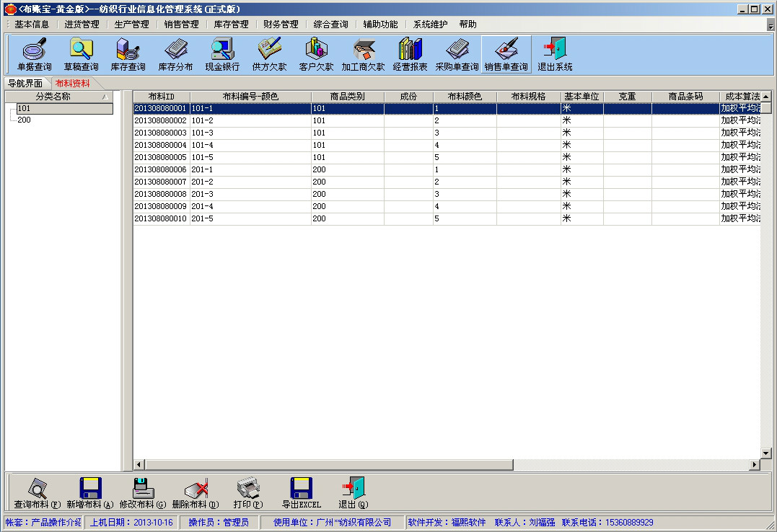Click 查询布料 search fabric button
The width and height of the screenshot is (777, 532).
tap(38, 493)
